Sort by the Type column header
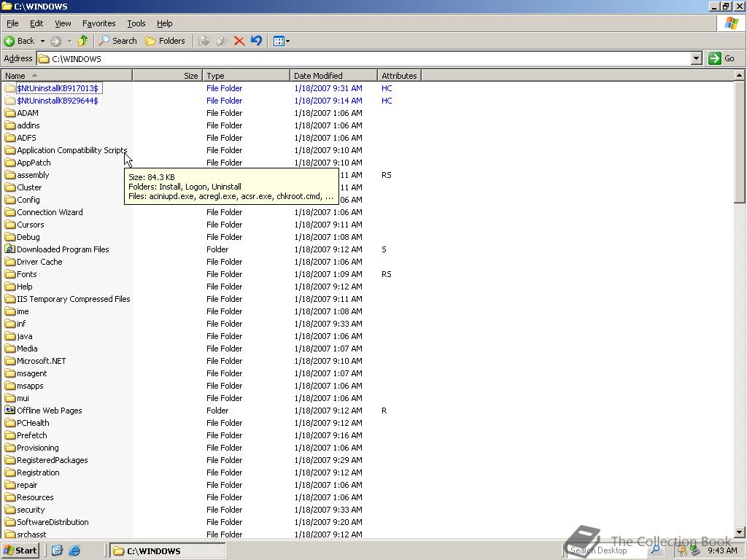This screenshot has width=747, height=560. 246,75
